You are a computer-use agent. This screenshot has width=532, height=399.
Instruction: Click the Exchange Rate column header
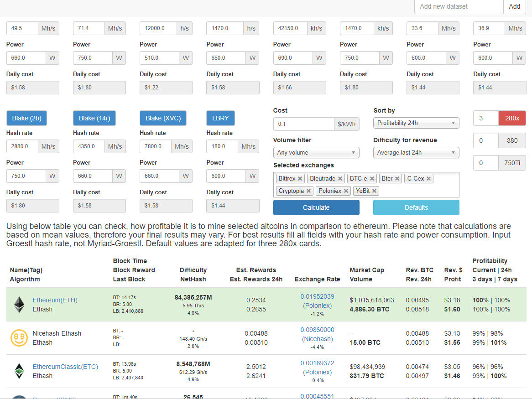point(317,280)
